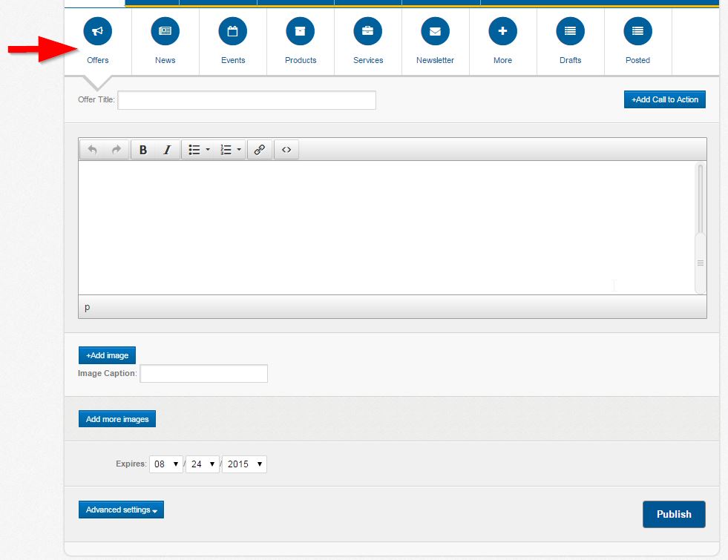
Task: Insert a bulleted list
Action: [x=194, y=150]
